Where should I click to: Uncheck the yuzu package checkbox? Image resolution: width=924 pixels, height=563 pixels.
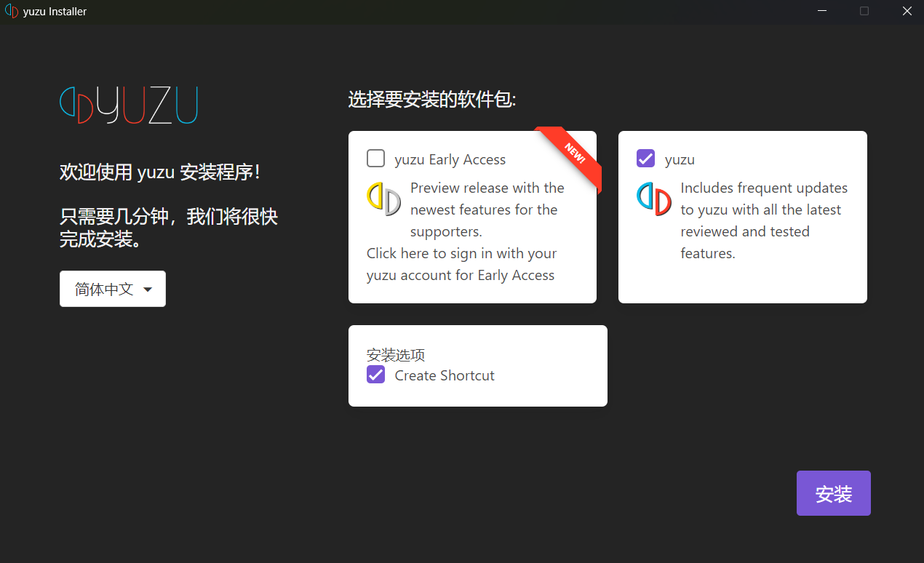coord(645,159)
